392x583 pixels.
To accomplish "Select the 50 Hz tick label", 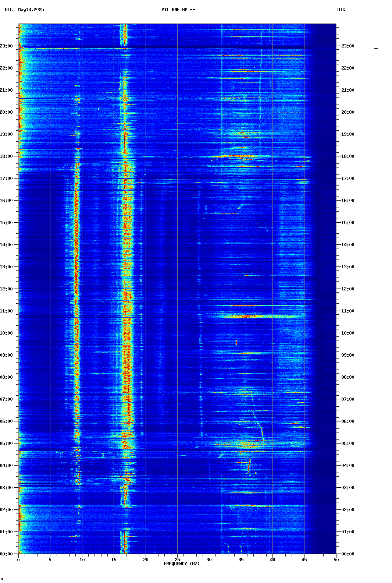I will (336, 560).
